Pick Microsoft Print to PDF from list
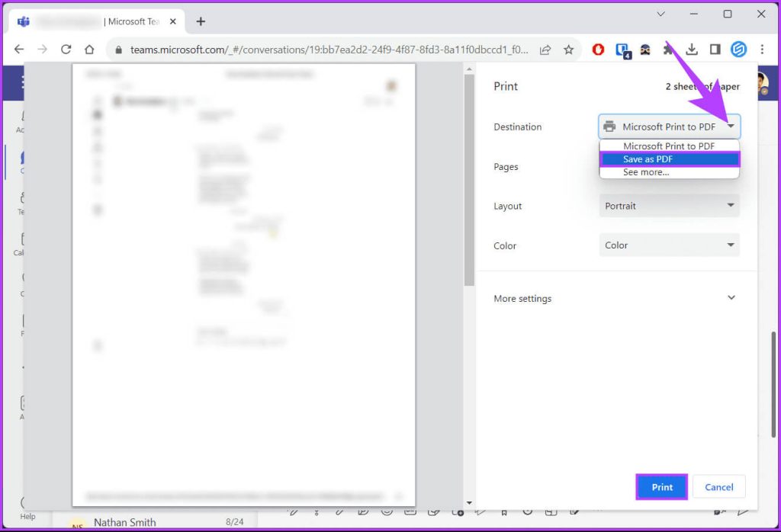The height and width of the screenshot is (532, 781). click(669, 146)
